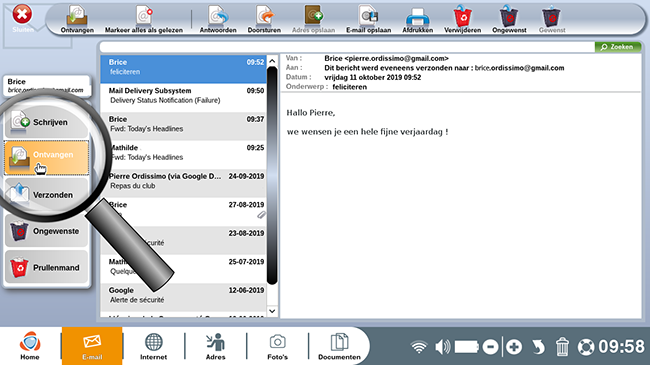
Task: Click the search input field
Action: (x=347, y=47)
